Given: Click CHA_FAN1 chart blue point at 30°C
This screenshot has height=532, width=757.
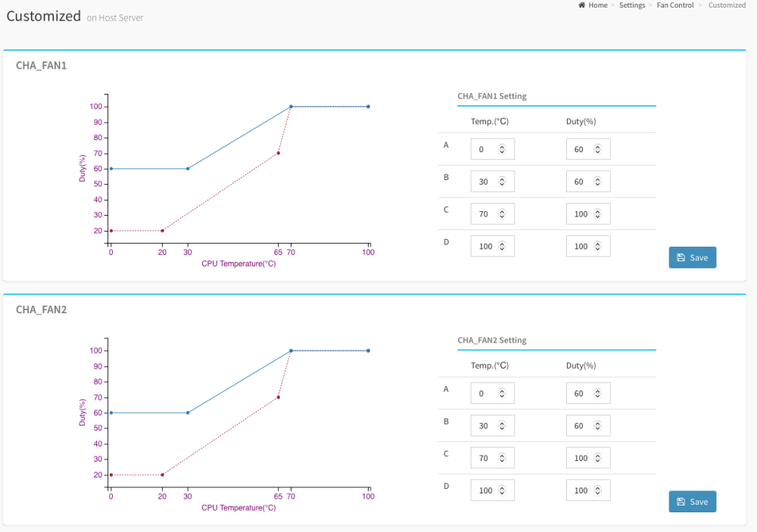Looking at the screenshot, I should point(188,169).
